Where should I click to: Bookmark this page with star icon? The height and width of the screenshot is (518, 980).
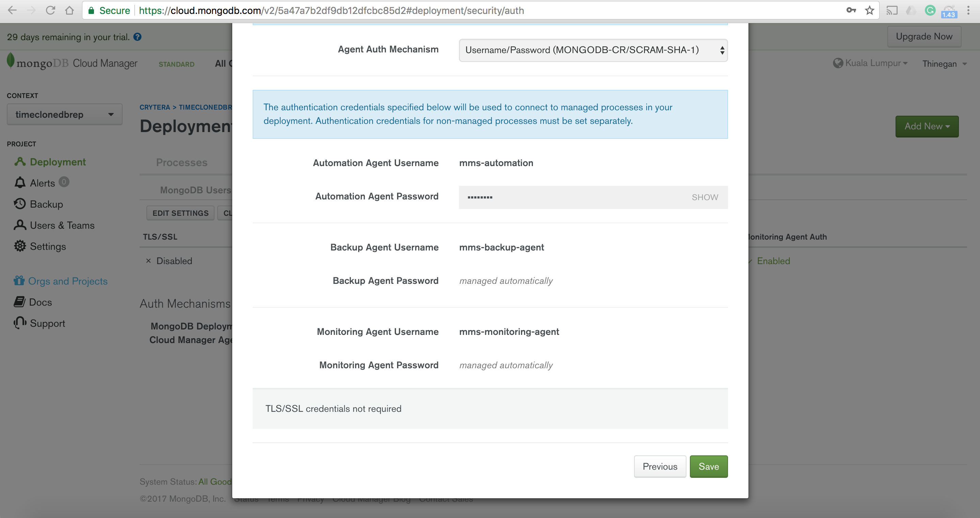[x=870, y=10]
